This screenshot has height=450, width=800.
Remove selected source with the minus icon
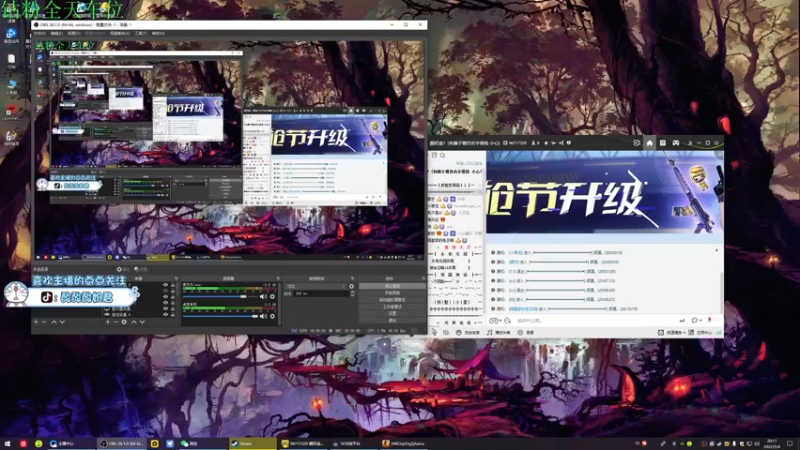116,322
